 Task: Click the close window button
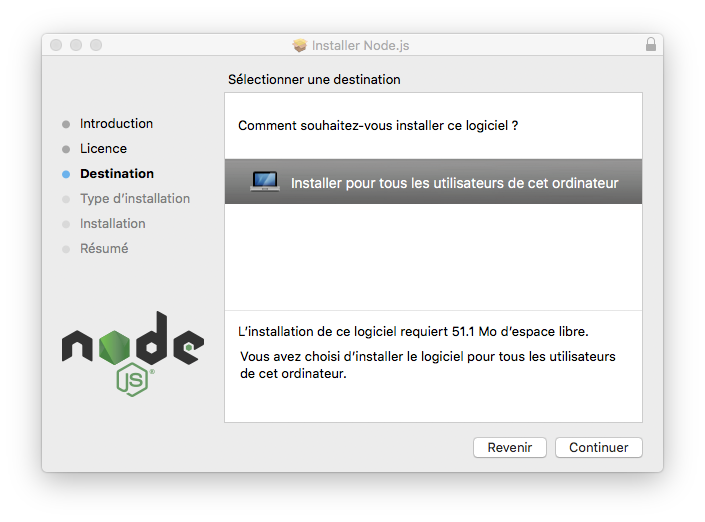point(56,45)
